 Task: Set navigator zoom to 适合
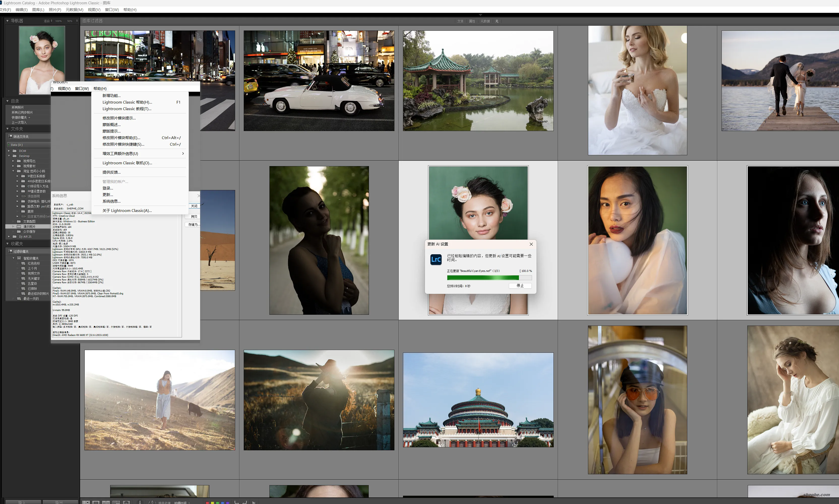pos(47,21)
